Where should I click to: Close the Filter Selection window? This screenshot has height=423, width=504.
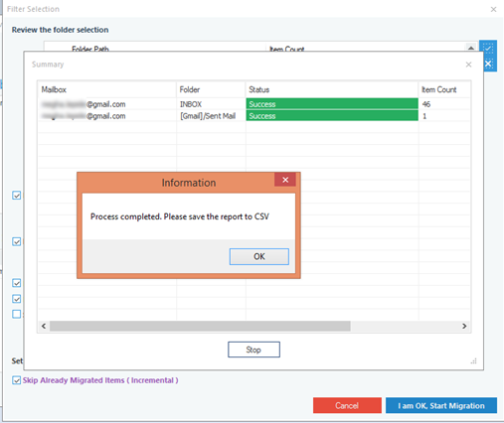pyautogui.click(x=493, y=9)
